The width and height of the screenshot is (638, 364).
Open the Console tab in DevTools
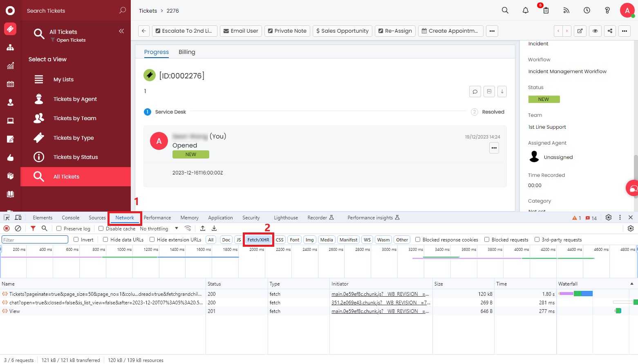point(70,218)
